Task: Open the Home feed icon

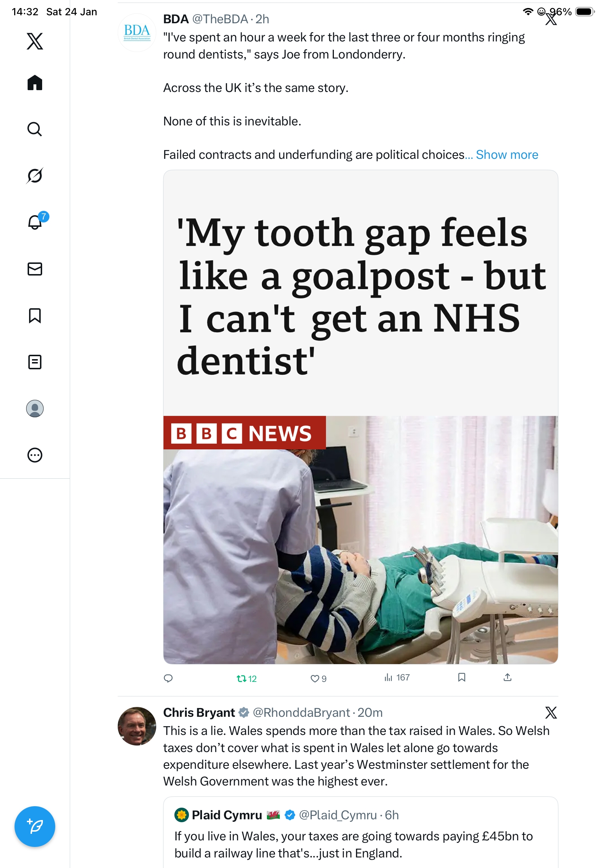Action: pos(35,83)
